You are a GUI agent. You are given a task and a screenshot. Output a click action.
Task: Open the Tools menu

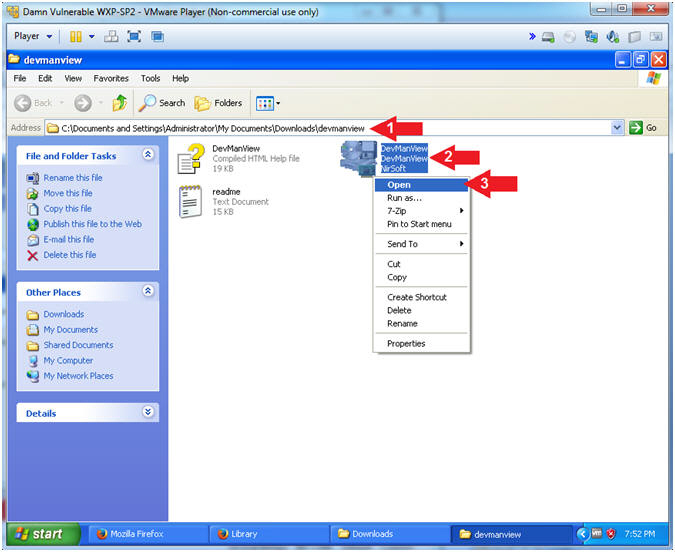[x=150, y=78]
